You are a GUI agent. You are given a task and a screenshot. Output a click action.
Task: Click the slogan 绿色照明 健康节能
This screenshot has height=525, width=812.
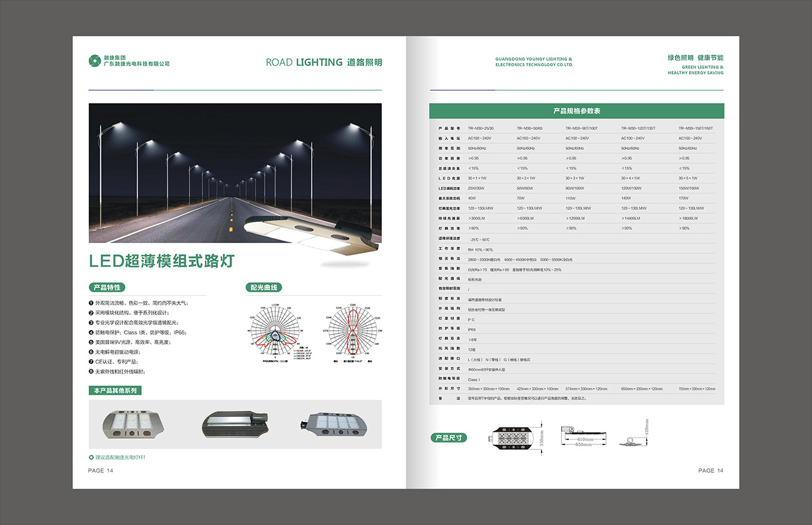pyautogui.click(x=695, y=57)
